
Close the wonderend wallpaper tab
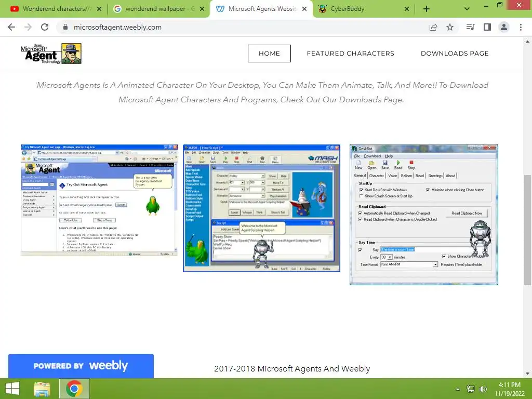[x=202, y=9]
